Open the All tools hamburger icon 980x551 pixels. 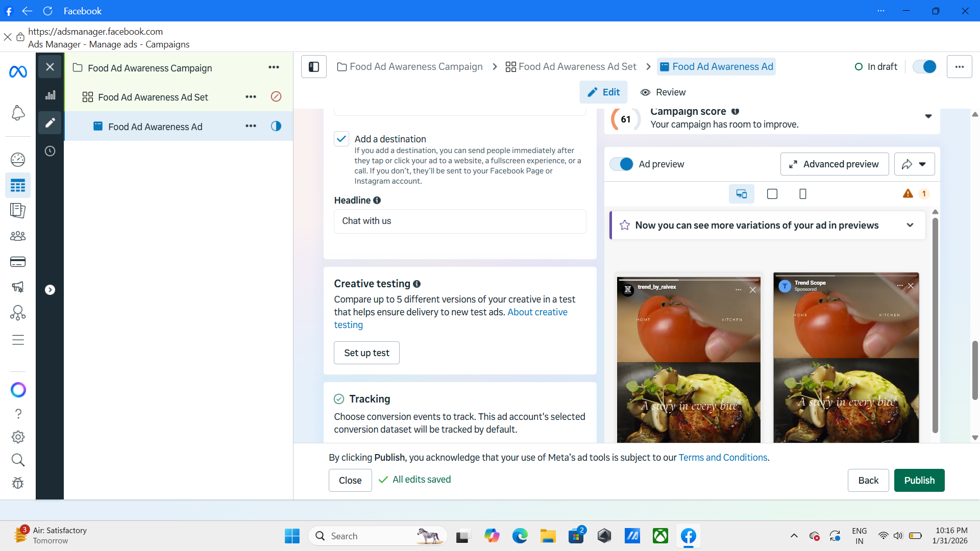pyautogui.click(x=18, y=340)
